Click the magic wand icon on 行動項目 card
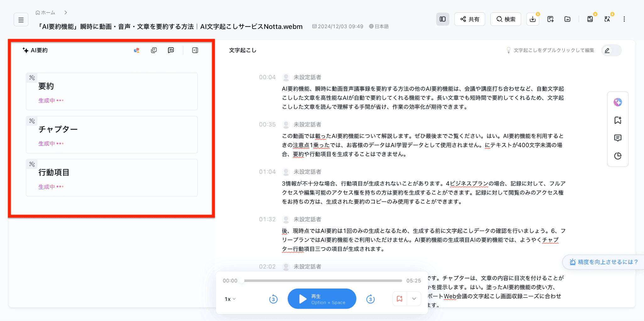Screen dimensions: 644x321 [32, 164]
